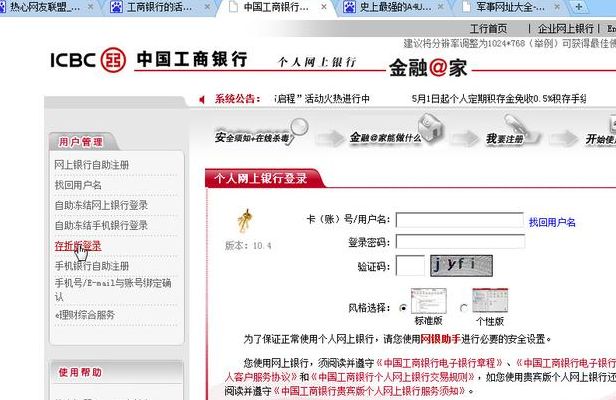Close the 史上最强的A4U tab
The height and width of the screenshot is (400, 616).
point(441,7)
